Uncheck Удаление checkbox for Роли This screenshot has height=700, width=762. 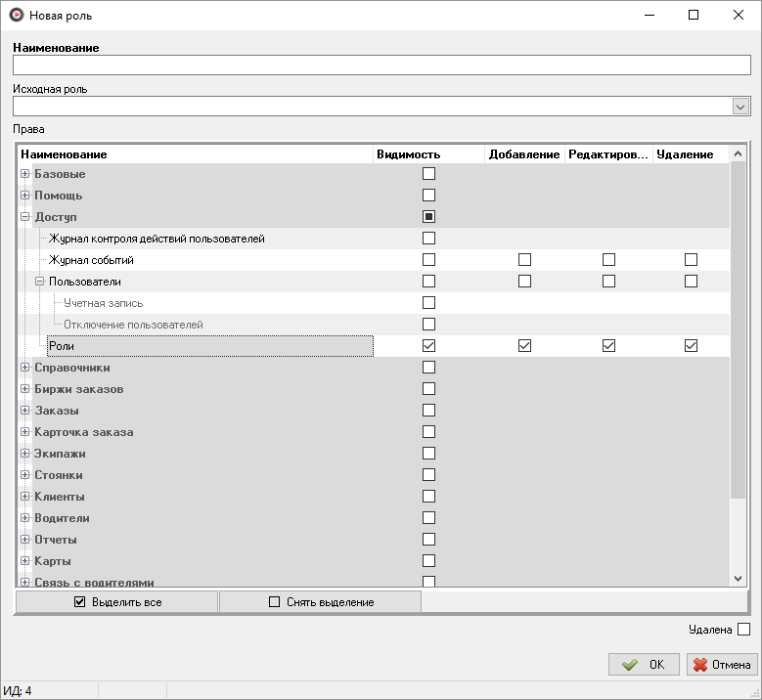(x=692, y=346)
